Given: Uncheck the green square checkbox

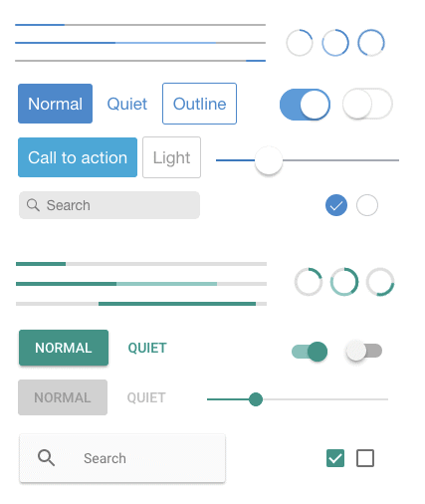Looking at the screenshot, I should coord(335,458).
